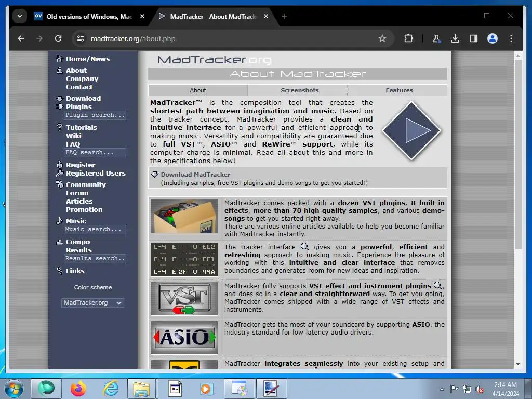The image size is (532, 399).
Task: Open the Results link in sidebar
Action: coord(79,250)
